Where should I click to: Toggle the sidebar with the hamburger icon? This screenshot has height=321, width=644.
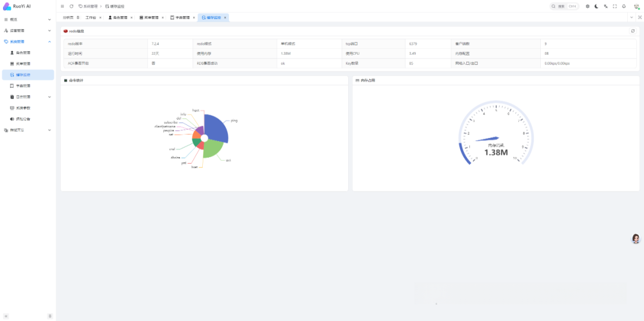(x=62, y=6)
